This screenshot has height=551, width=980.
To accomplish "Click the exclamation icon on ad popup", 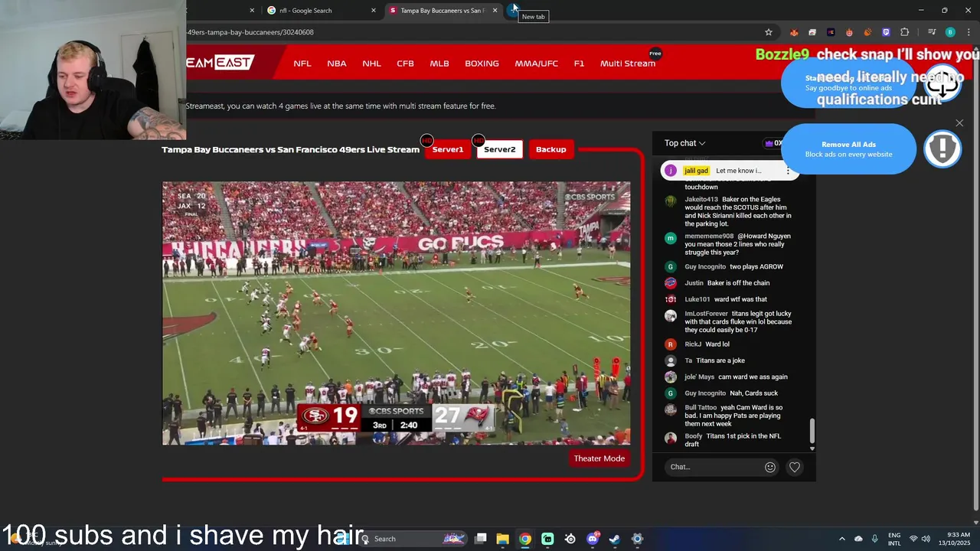I will click(x=942, y=149).
